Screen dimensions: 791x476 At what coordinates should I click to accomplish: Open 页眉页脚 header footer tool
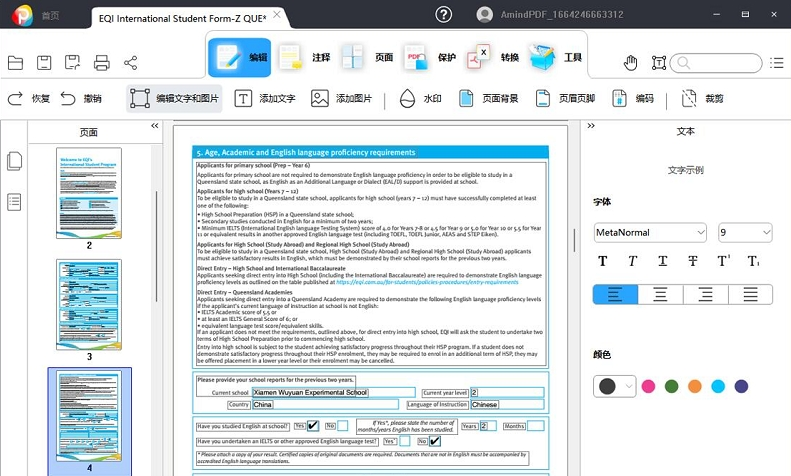565,98
